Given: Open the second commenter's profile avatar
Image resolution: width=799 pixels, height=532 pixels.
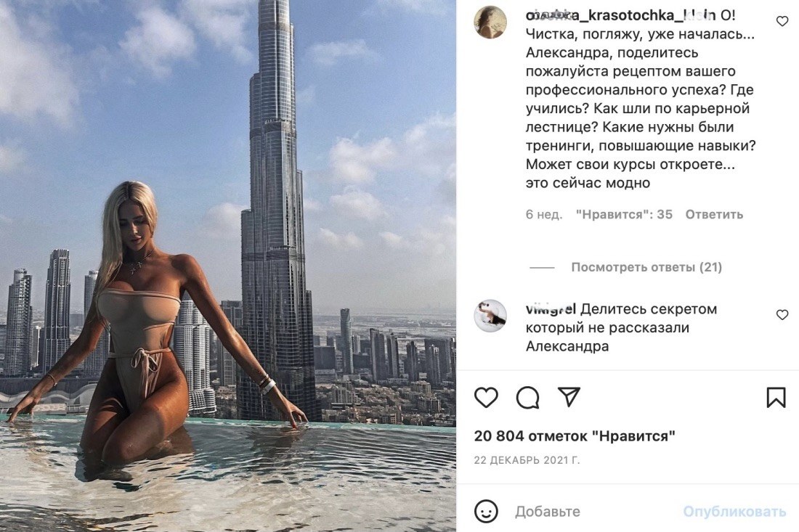Looking at the screenshot, I should tap(490, 316).
